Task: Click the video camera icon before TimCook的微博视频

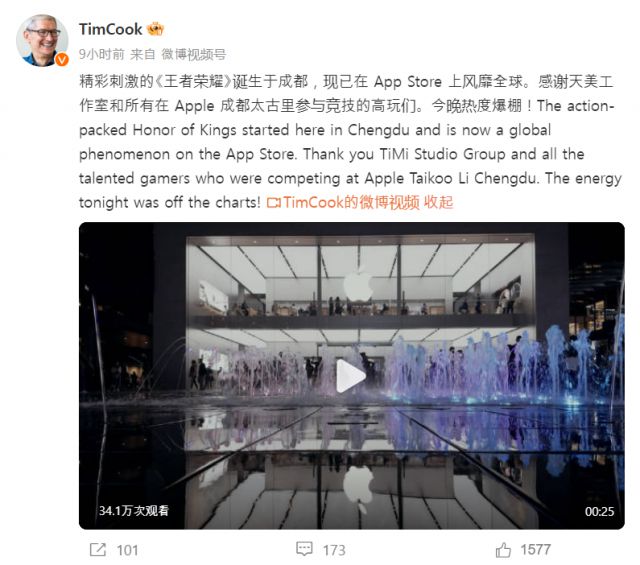Action: tap(273, 202)
